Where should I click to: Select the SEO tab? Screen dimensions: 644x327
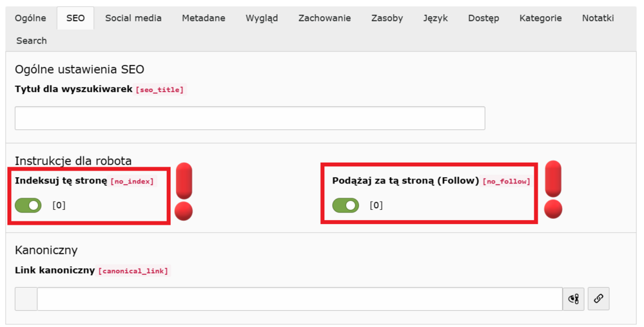75,18
